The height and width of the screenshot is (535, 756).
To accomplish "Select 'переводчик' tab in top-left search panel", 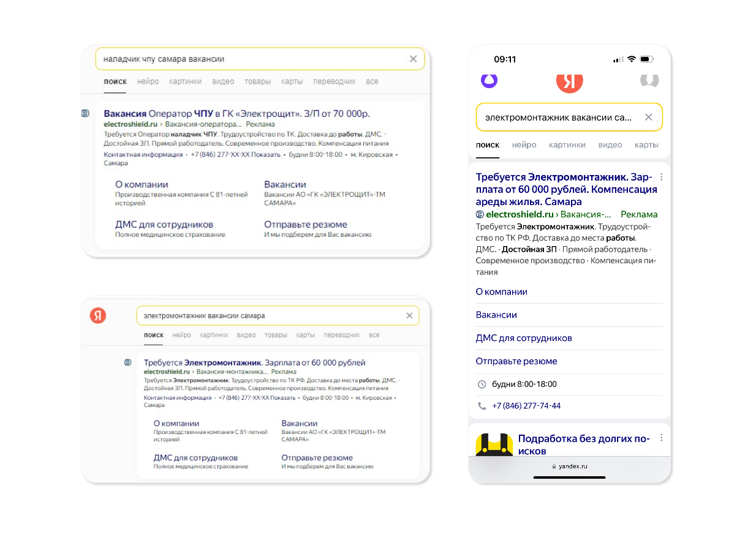I will click(x=335, y=81).
